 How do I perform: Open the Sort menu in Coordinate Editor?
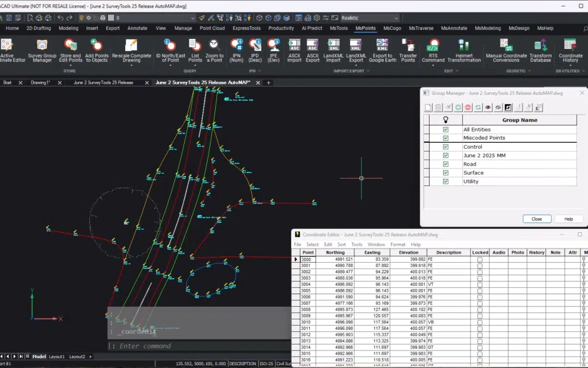[341, 245]
